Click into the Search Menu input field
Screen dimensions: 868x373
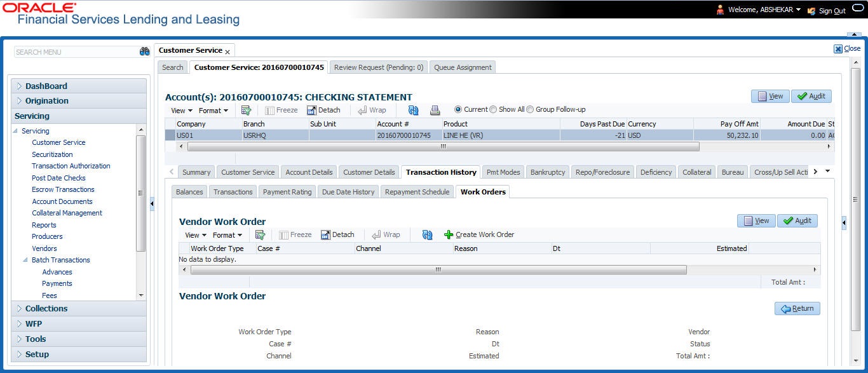75,52
